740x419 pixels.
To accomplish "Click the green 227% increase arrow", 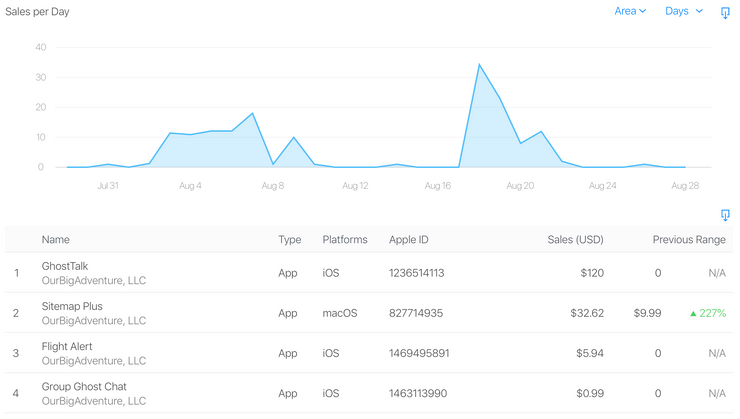I will pyautogui.click(x=693, y=313).
